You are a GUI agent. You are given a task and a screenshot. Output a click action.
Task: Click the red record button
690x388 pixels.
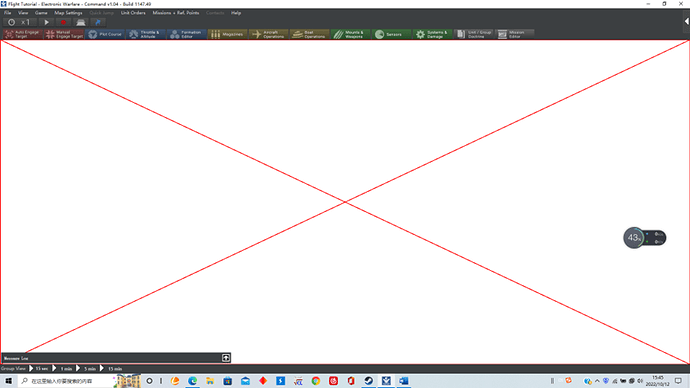pyautogui.click(x=63, y=22)
